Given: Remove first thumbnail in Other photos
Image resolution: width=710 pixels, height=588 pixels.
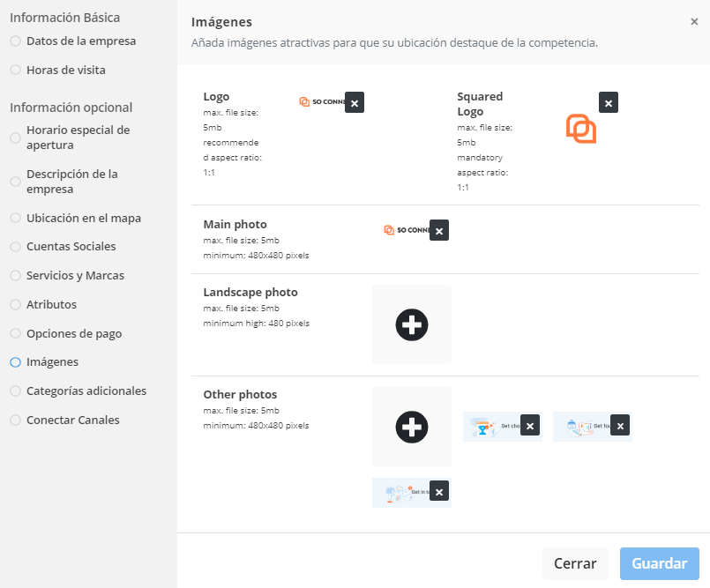Looking at the screenshot, I should pos(529,426).
